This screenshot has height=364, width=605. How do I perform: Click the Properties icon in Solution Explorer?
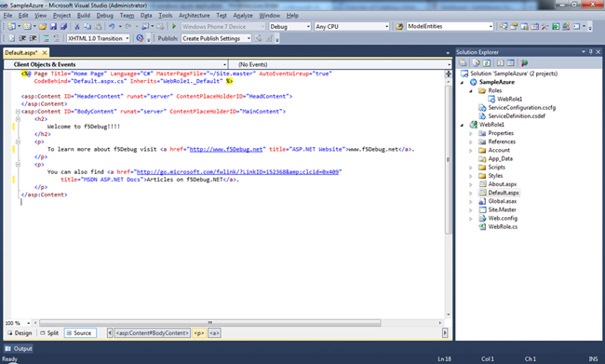(463, 63)
